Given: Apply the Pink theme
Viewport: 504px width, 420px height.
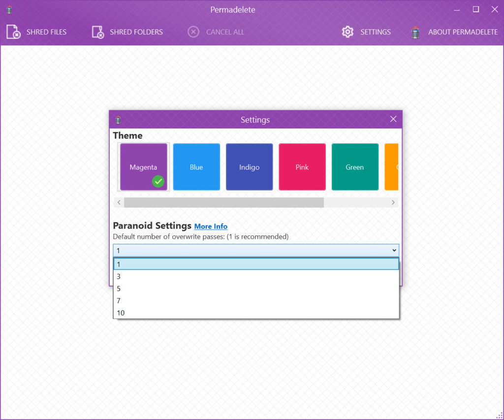Looking at the screenshot, I should click(302, 167).
